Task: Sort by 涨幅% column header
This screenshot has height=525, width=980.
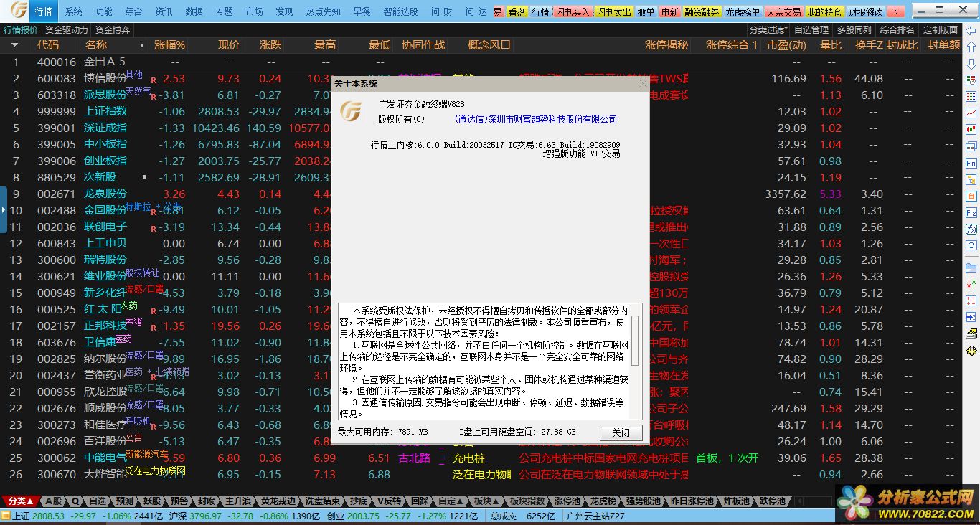Action: tap(170, 44)
